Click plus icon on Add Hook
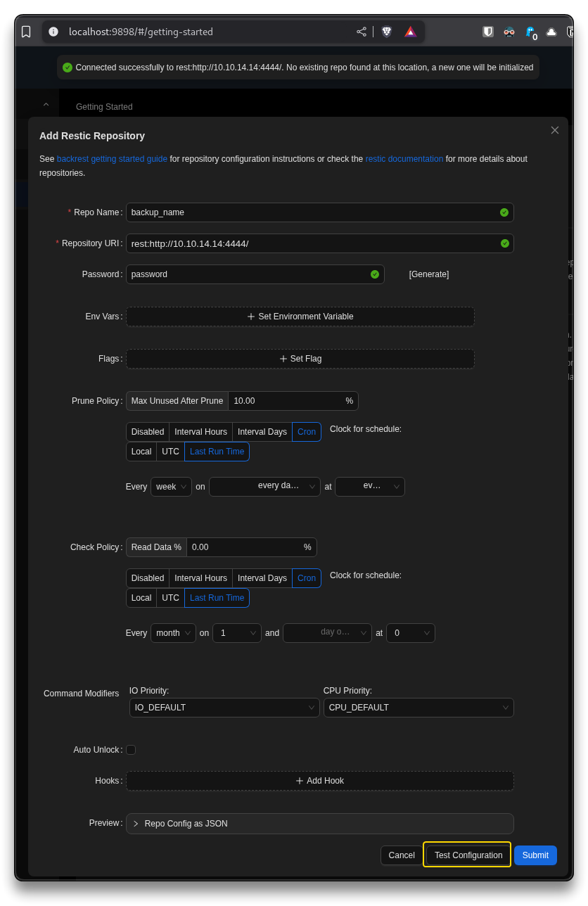 coord(300,781)
